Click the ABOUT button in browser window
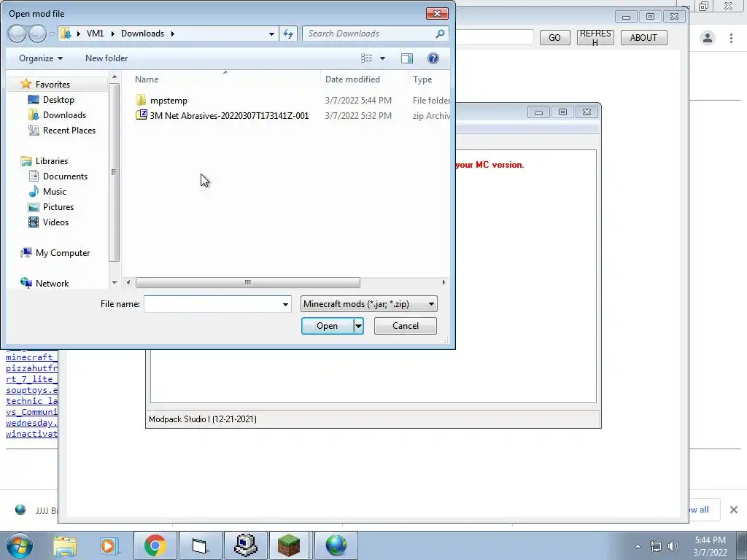 (643, 38)
